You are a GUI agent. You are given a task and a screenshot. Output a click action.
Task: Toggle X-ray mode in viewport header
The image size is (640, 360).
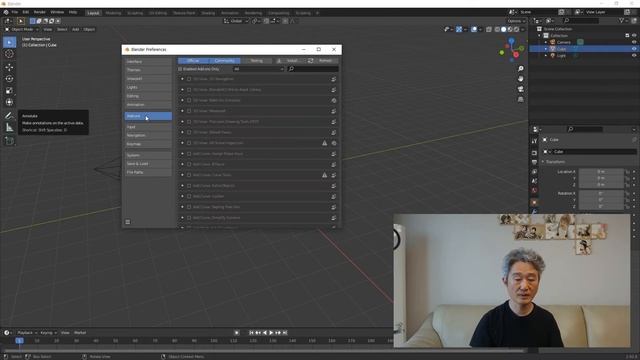489,29
